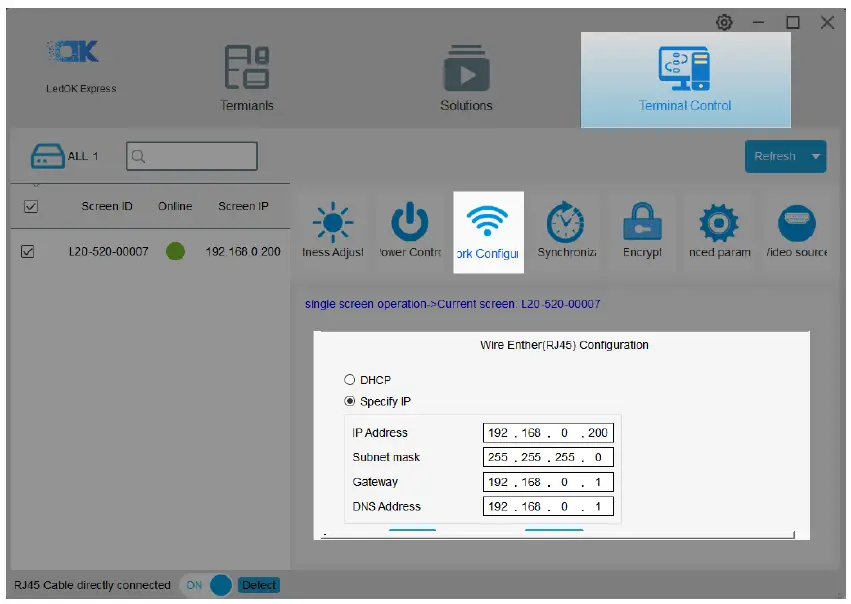Expand the Refresh dropdown arrow
The image size is (851, 604).
pyautogui.click(x=816, y=157)
